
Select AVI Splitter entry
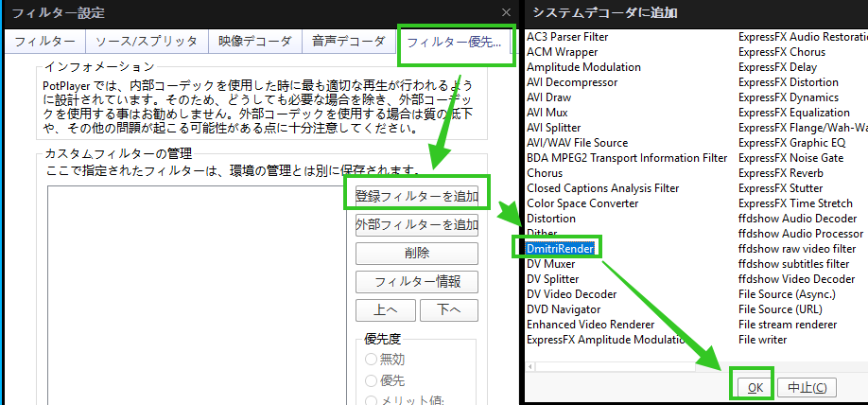click(553, 128)
